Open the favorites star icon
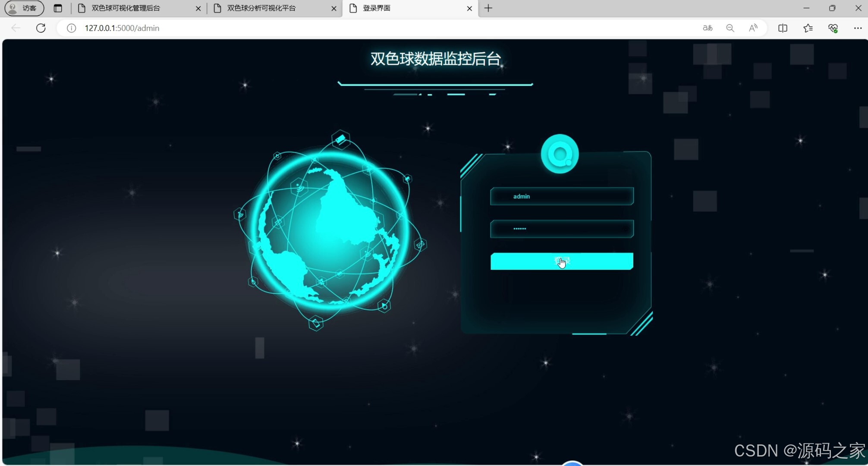 [x=808, y=28]
